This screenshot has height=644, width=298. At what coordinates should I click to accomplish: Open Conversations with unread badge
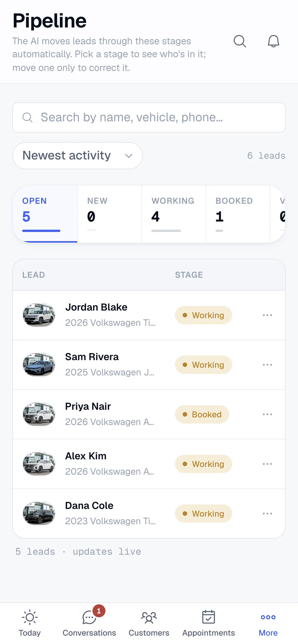pyautogui.click(x=89, y=623)
